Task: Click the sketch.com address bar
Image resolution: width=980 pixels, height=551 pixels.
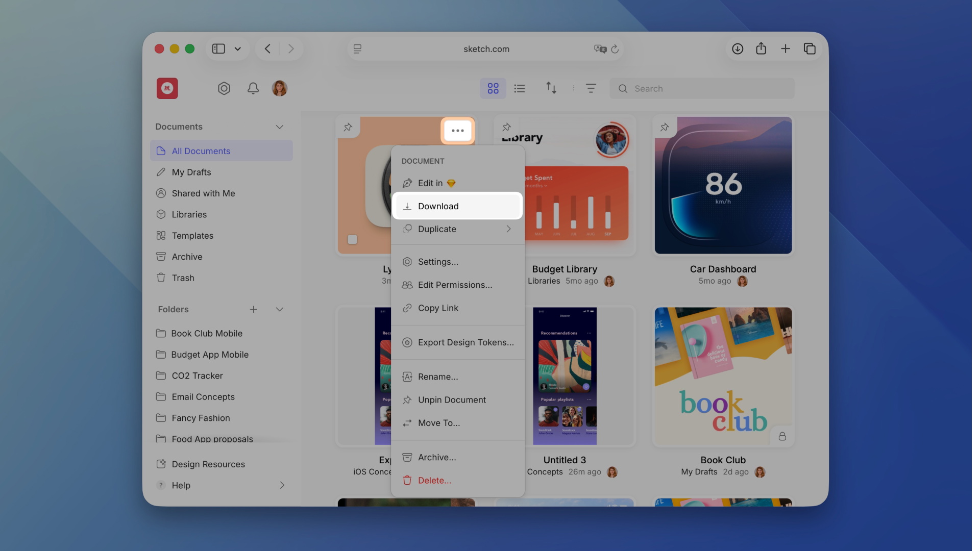Action: point(486,49)
